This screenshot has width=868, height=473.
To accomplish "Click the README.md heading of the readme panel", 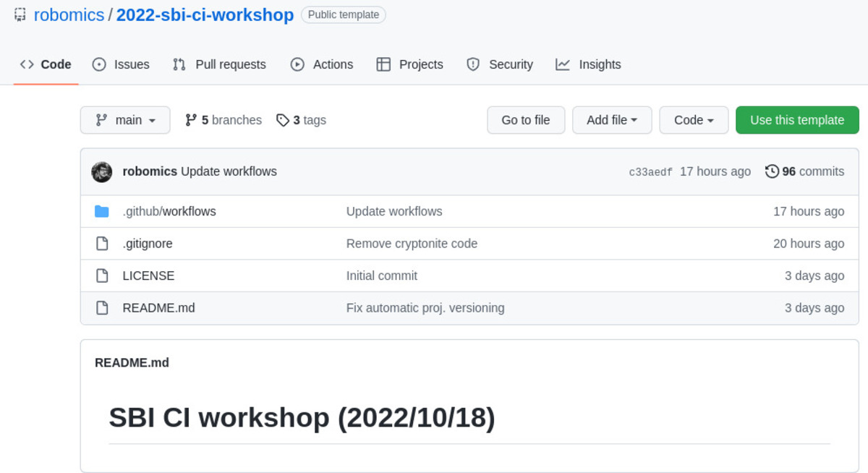I will (132, 362).
